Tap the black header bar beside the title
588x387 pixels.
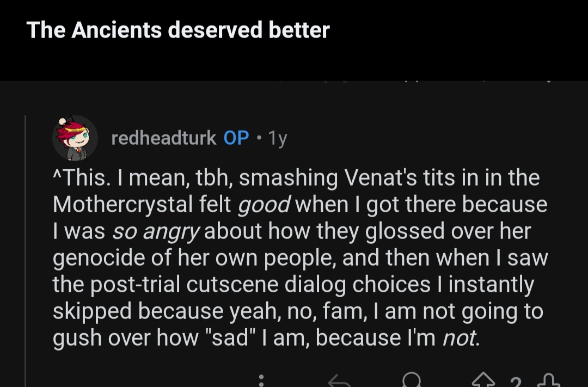coord(457,39)
